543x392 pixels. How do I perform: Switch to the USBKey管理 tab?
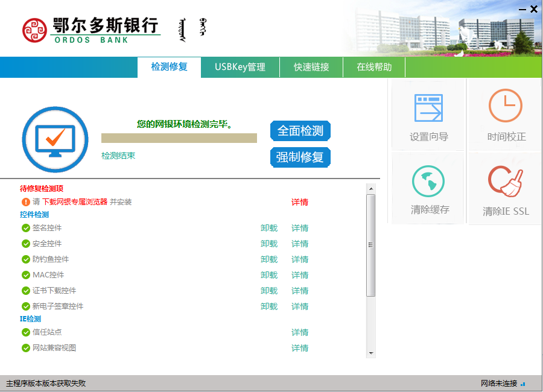pyautogui.click(x=240, y=67)
